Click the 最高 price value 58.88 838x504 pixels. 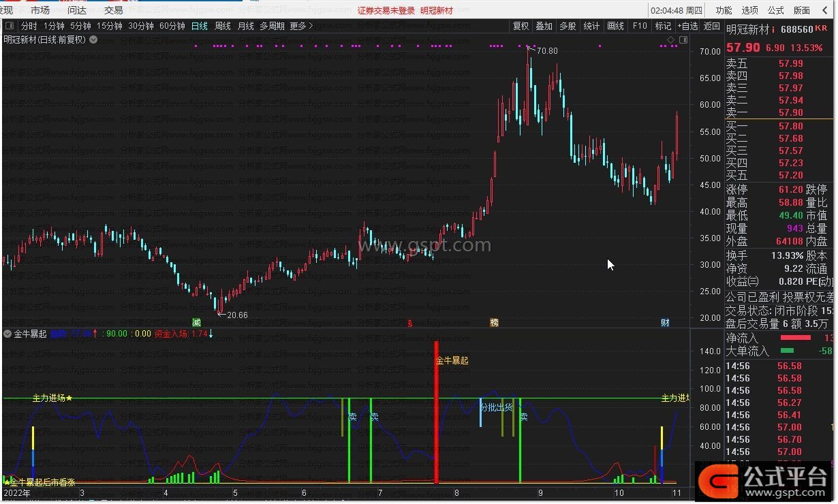point(790,202)
